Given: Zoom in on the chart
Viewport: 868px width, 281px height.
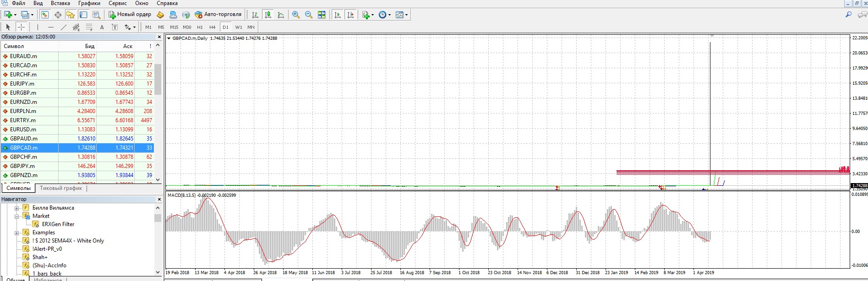Looking at the screenshot, I should [x=296, y=15].
